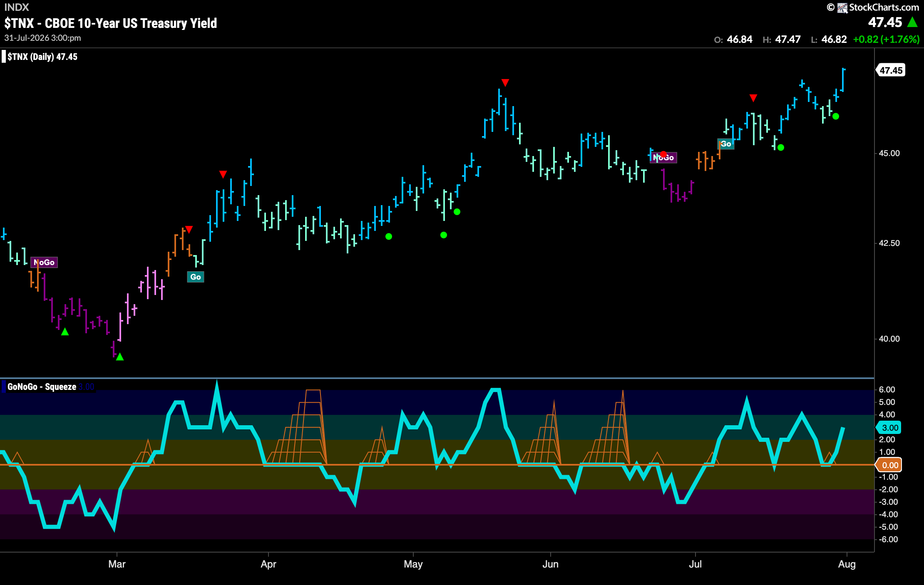Click the 45.00 price axis label
This screenshot has height=585, width=924.
pyautogui.click(x=889, y=153)
